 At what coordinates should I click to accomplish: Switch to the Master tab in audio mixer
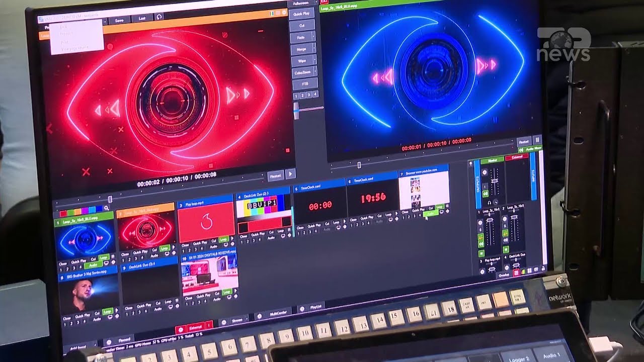493,160
